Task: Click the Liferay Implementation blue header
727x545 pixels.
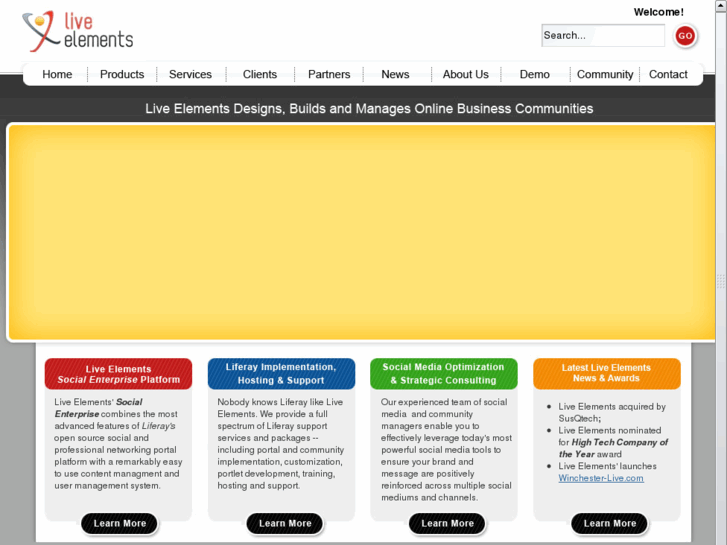Action: (281, 374)
